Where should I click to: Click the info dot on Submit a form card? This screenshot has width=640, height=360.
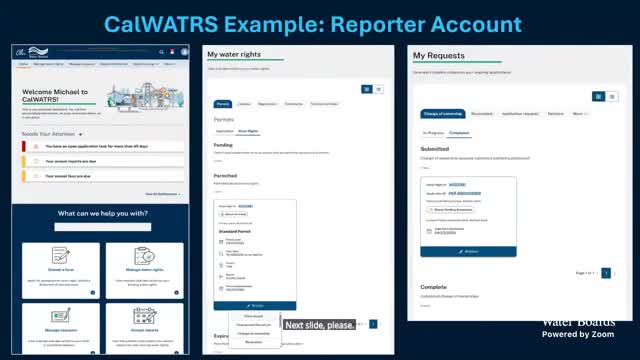click(93, 293)
